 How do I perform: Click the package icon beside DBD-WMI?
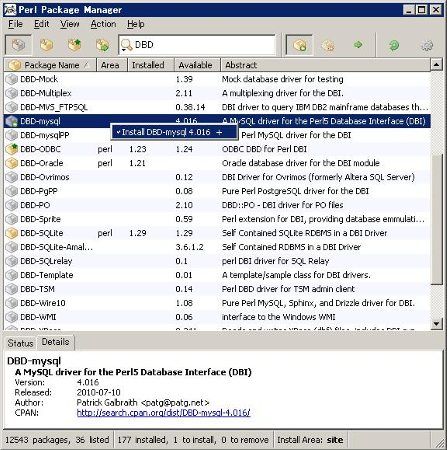point(12,317)
